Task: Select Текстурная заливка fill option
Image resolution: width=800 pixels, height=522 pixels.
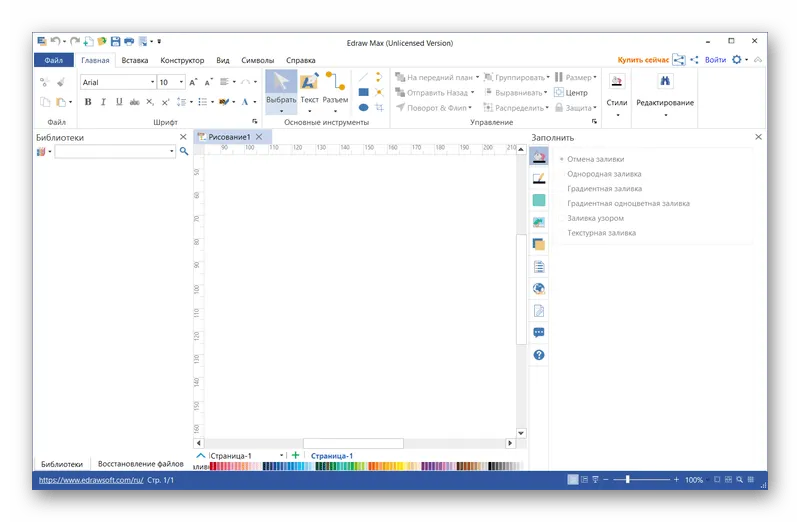Action: coord(601,233)
